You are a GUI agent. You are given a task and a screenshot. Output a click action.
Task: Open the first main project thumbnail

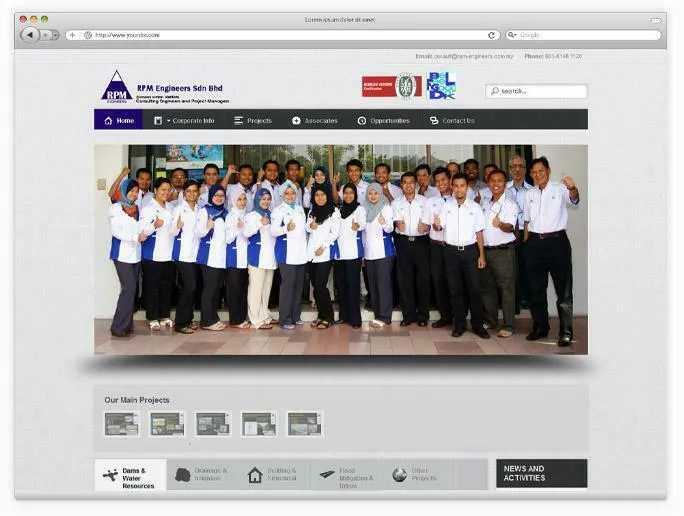[x=122, y=424]
